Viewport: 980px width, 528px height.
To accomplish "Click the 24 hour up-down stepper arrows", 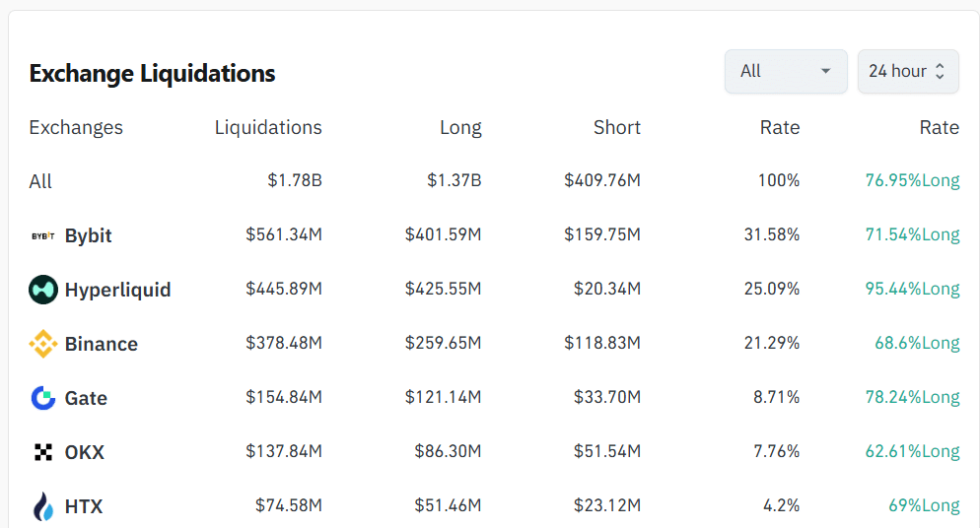I will [940, 71].
